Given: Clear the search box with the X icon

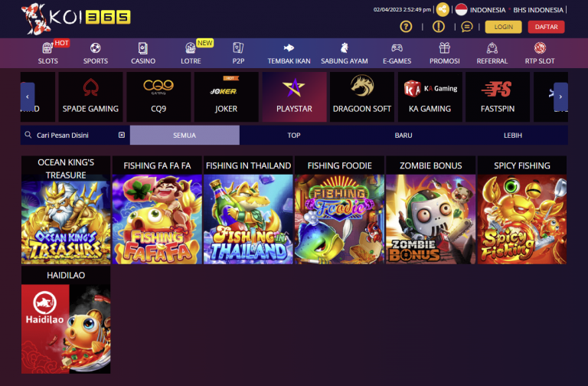Looking at the screenshot, I should coord(122,135).
